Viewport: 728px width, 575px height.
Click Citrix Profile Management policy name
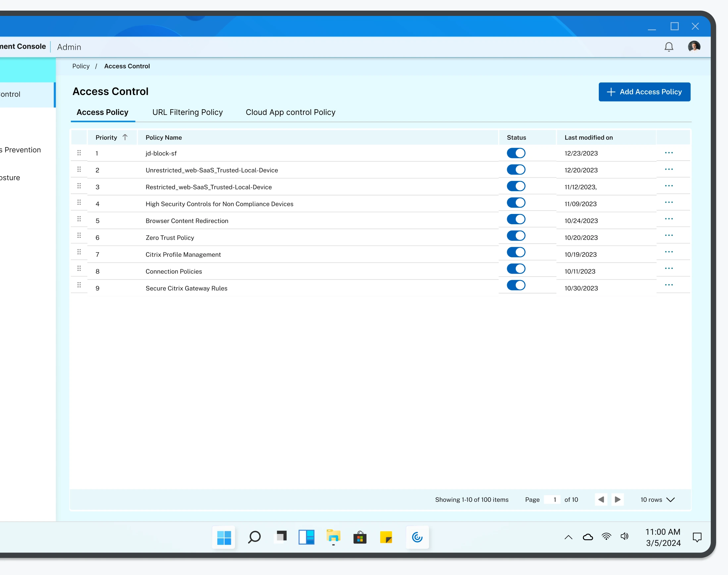[x=183, y=254]
